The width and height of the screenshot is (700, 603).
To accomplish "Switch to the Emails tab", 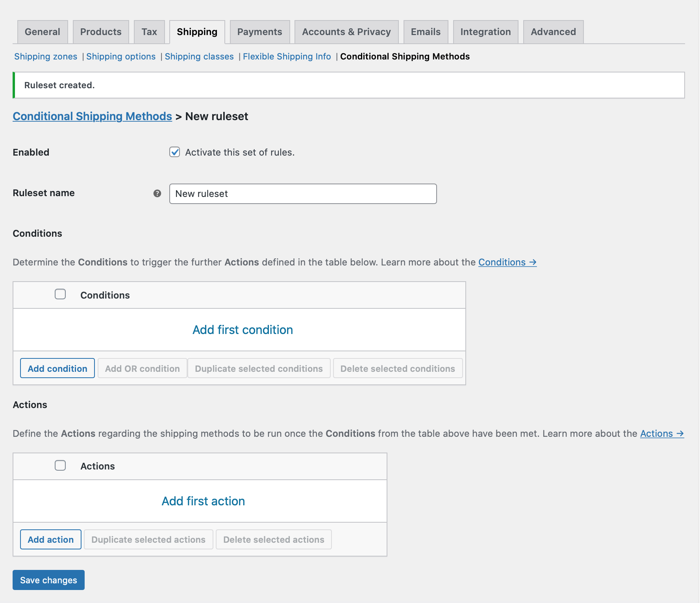I will click(x=426, y=32).
